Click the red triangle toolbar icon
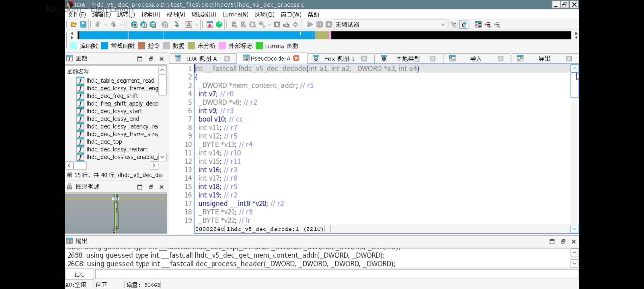The width and height of the screenshot is (644, 289). coord(210,24)
